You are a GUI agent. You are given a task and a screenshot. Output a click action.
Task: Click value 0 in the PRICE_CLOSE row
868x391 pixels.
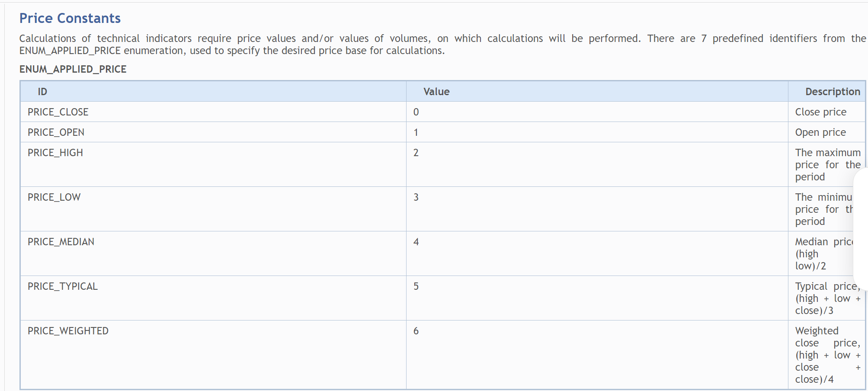pyautogui.click(x=416, y=112)
